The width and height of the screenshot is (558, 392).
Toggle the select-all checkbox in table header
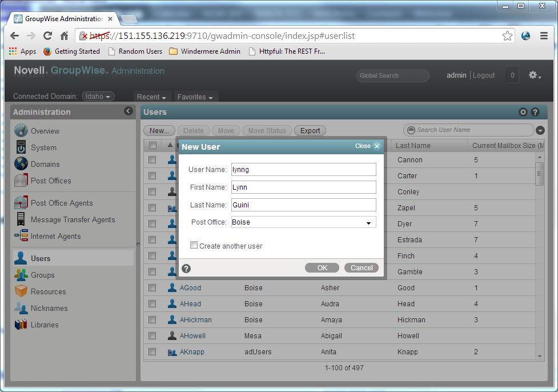152,145
